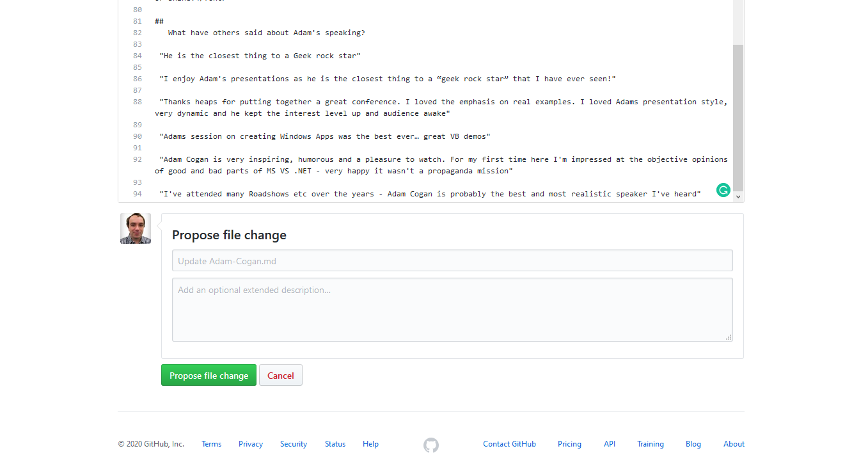Click the line 92 'Adam Cogan is very inspiring' text
Viewport: 868px width, 476px height.
click(x=441, y=165)
